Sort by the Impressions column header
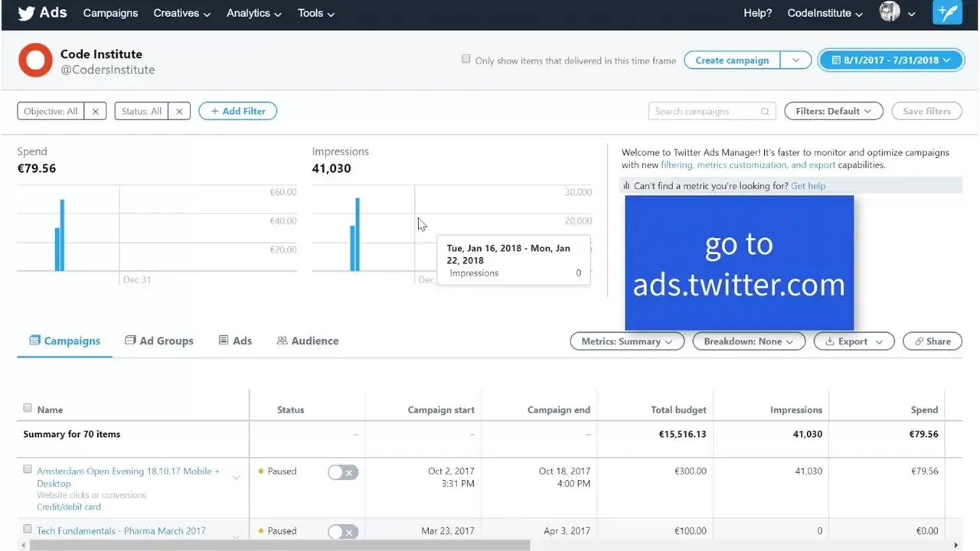The image size is (980, 551). 796,409
